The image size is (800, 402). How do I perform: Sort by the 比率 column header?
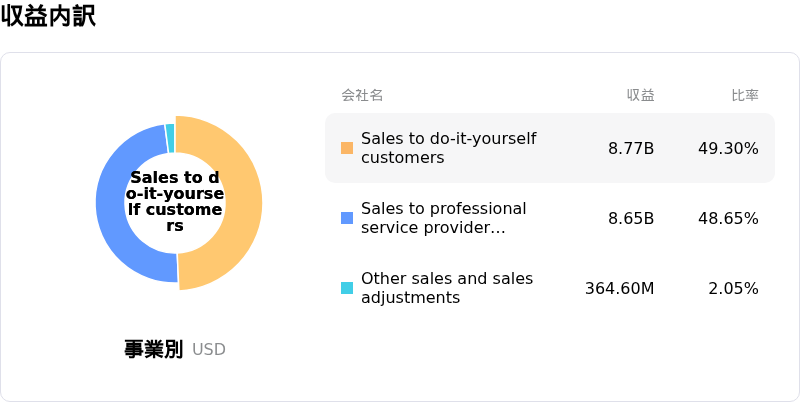pos(745,95)
